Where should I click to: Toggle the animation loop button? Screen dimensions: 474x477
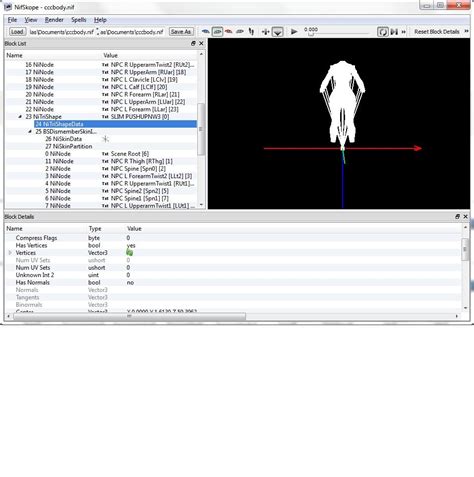point(383,32)
